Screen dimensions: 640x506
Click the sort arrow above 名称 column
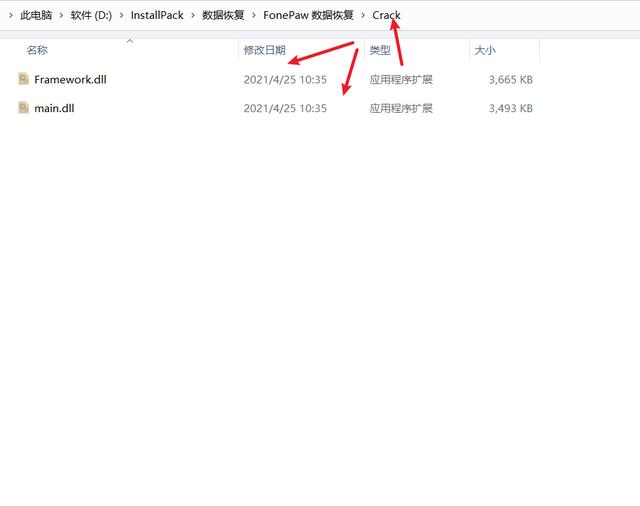pos(129,41)
